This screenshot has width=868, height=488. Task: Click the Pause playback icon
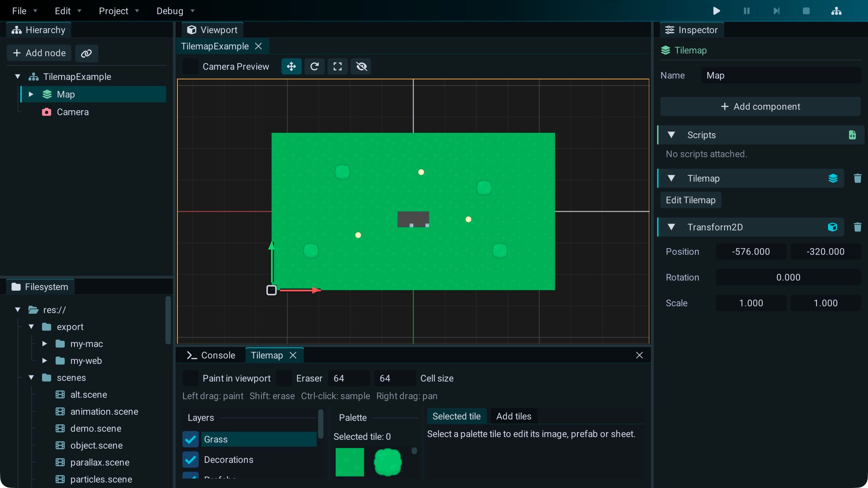point(746,11)
